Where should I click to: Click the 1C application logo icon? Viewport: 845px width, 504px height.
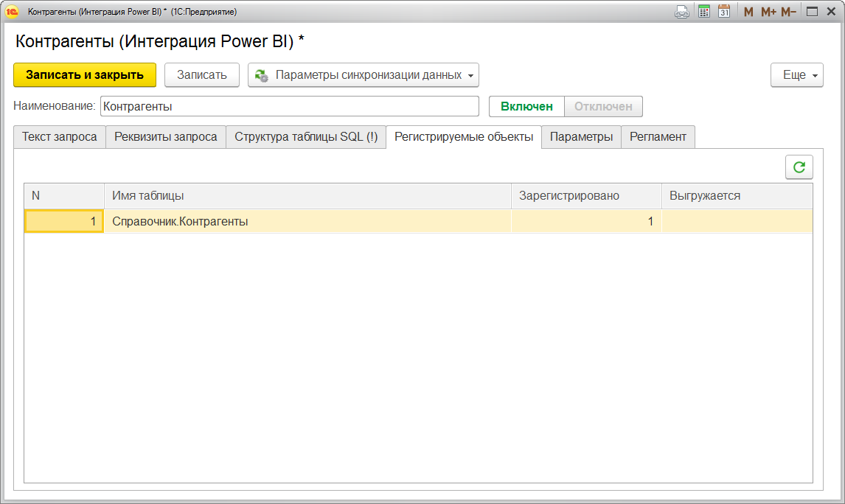click(x=12, y=11)
